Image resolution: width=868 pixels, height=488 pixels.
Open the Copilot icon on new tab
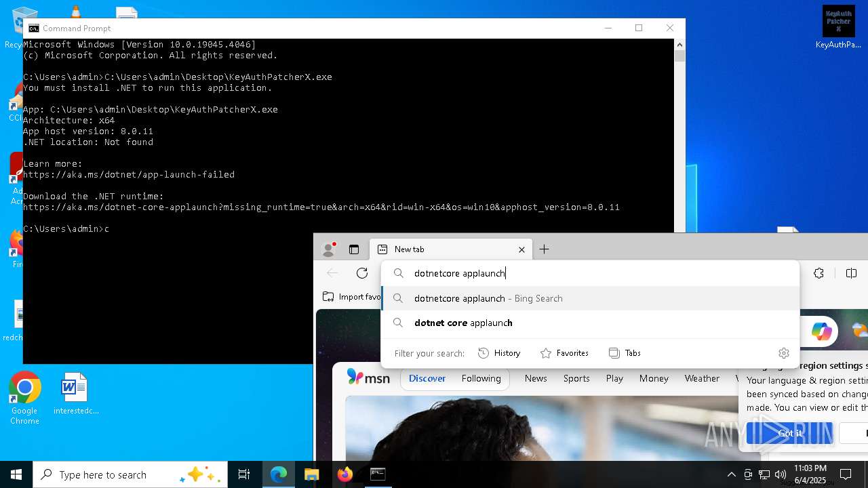(822, 331)
